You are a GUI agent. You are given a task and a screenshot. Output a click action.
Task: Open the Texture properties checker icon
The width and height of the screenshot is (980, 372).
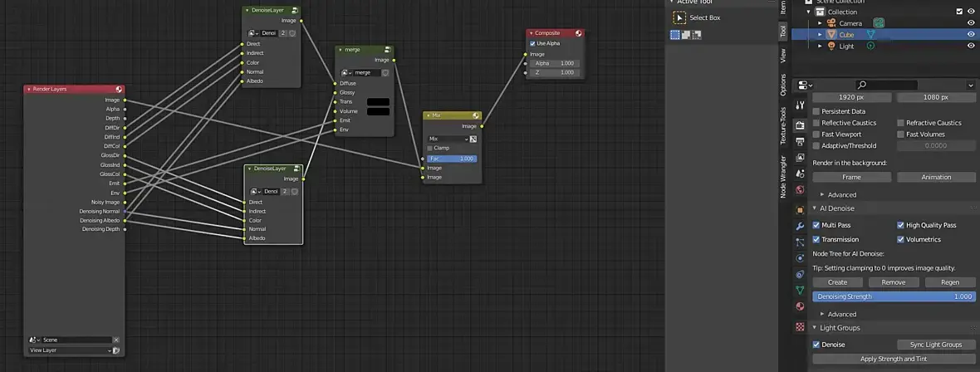click(x=800, y=326)
